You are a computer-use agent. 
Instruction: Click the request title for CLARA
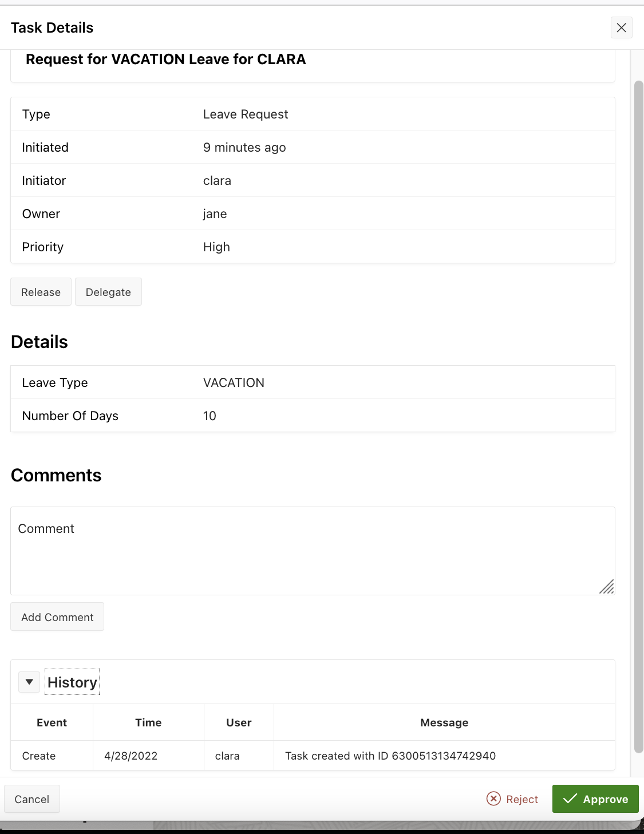coord(166,60)
